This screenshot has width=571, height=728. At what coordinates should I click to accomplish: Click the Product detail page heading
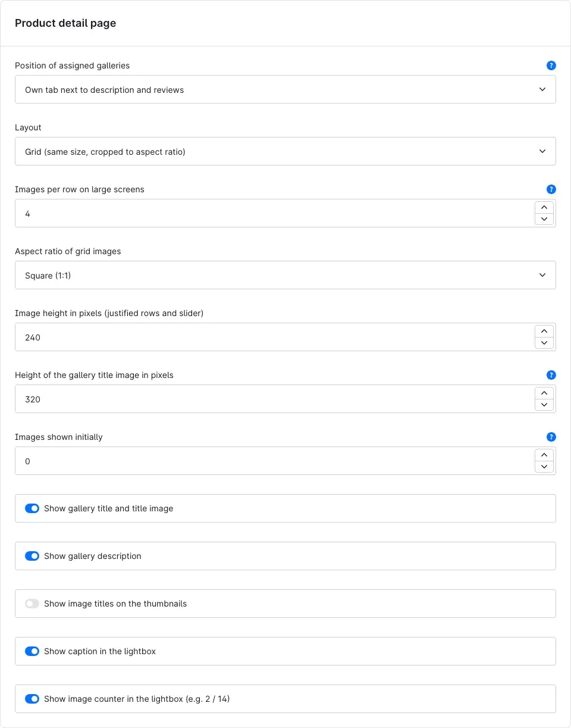[x=65, y=23]
